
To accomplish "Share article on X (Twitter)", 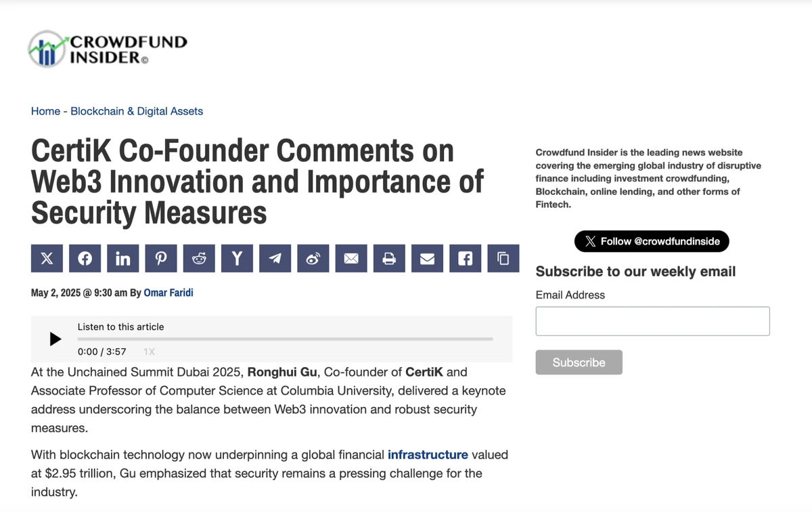I will (x=47, y=259).
